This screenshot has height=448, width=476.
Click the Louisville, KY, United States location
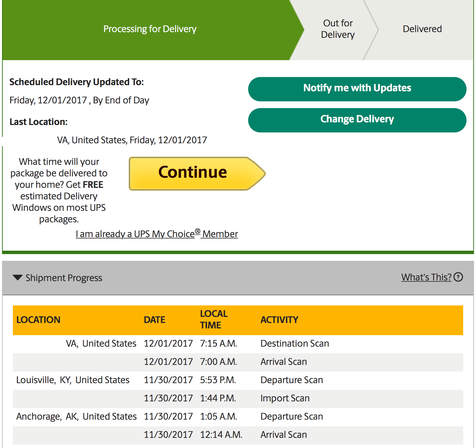click(73, 380)
